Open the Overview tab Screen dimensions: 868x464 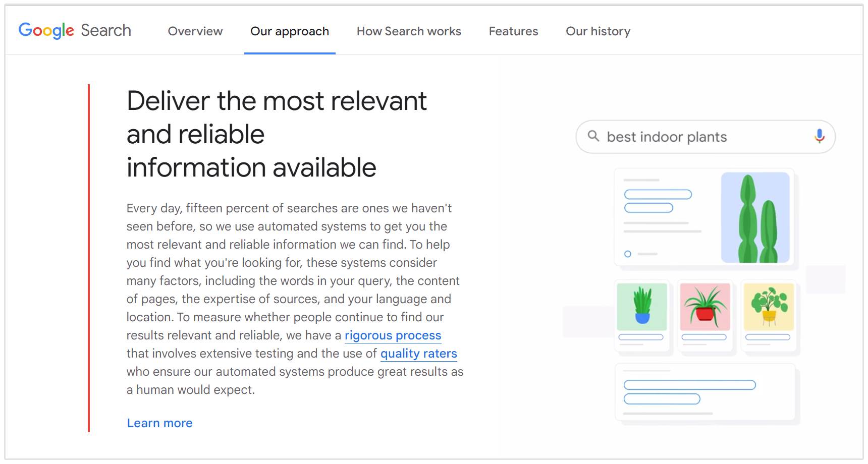point(195,31)
